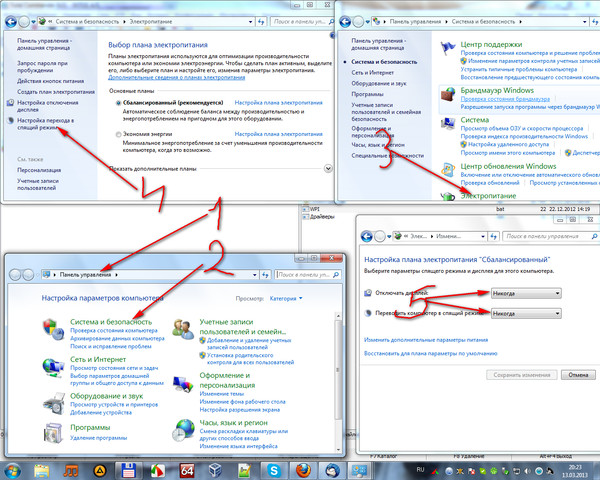This screenshot has height=480, width=600.
Task: Click Создать план электропитания link
Action: pyautogui.click(x=56, y=92)
